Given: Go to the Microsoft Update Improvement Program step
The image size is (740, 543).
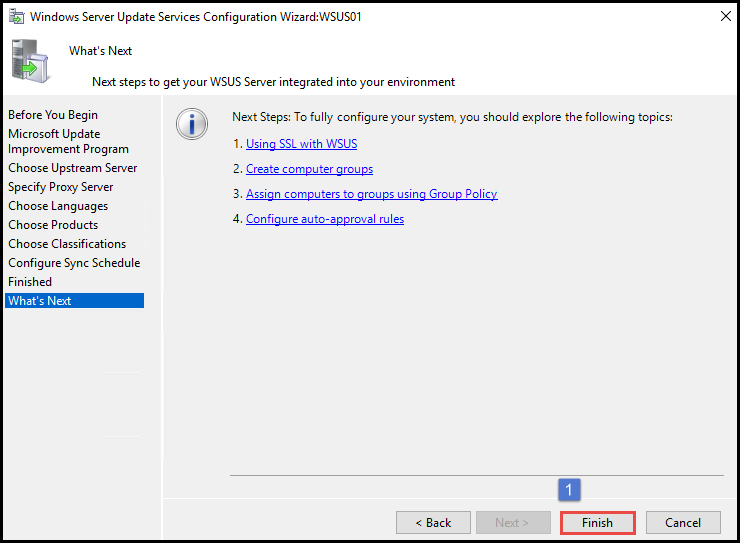Looking at the screenshot, I should (x=68, y=141).
